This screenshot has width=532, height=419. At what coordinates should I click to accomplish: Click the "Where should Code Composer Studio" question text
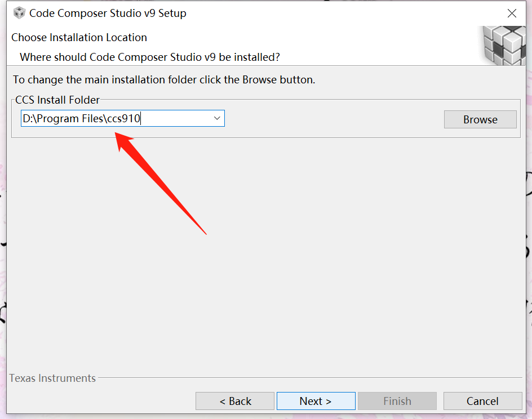pos(150,57)
